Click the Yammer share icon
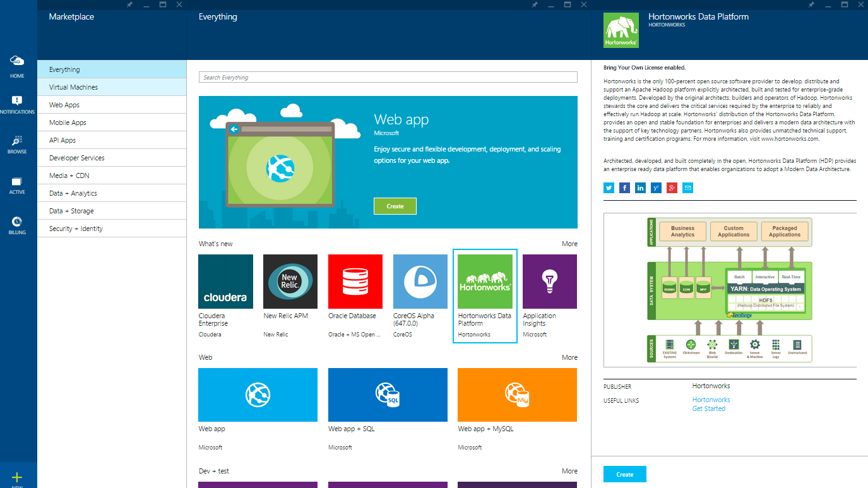The height and width of the screenshot is (488, 868). point(656,187)
